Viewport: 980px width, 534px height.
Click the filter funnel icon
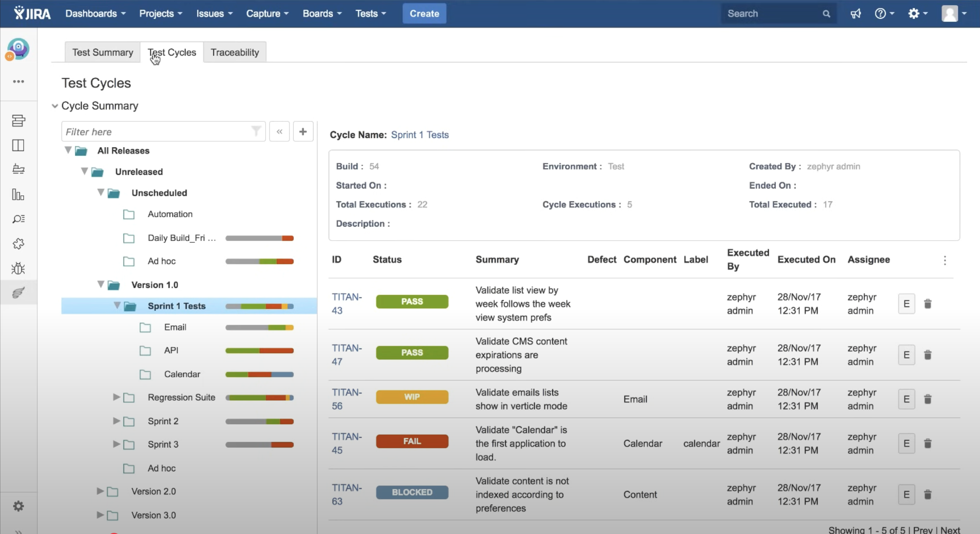256,131
